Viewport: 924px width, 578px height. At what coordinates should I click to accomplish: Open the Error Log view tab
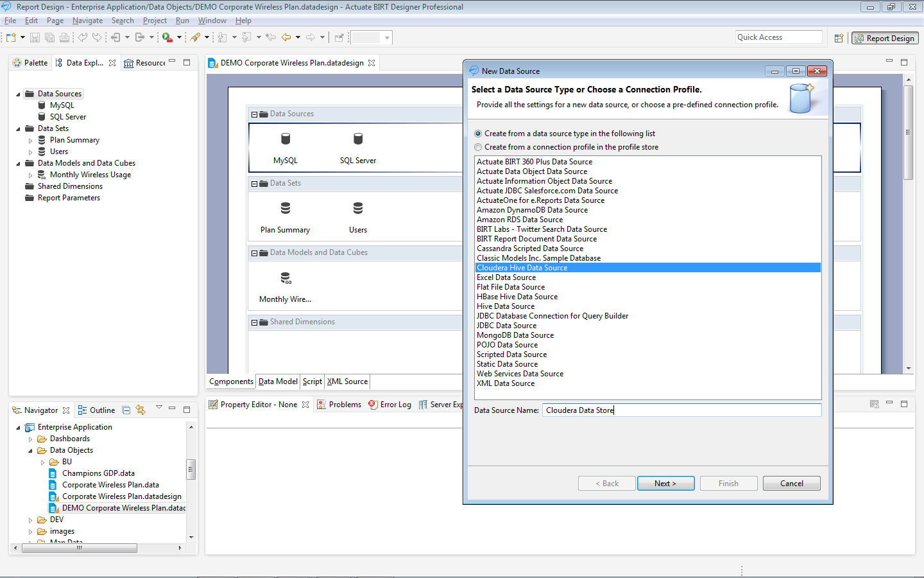(x=389, y=405)
